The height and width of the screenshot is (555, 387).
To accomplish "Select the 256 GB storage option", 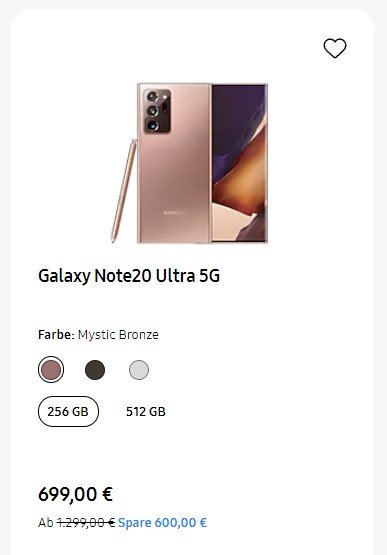I will click(x=68, y=411).
